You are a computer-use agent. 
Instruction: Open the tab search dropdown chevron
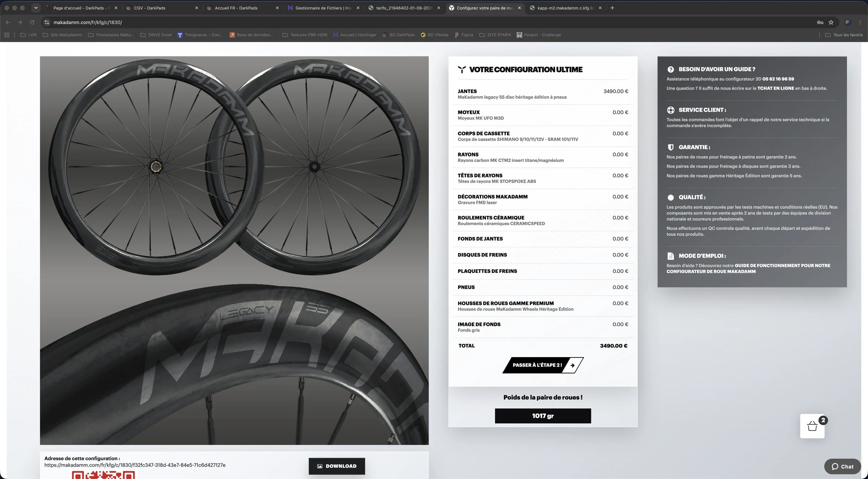click(36, 8)
